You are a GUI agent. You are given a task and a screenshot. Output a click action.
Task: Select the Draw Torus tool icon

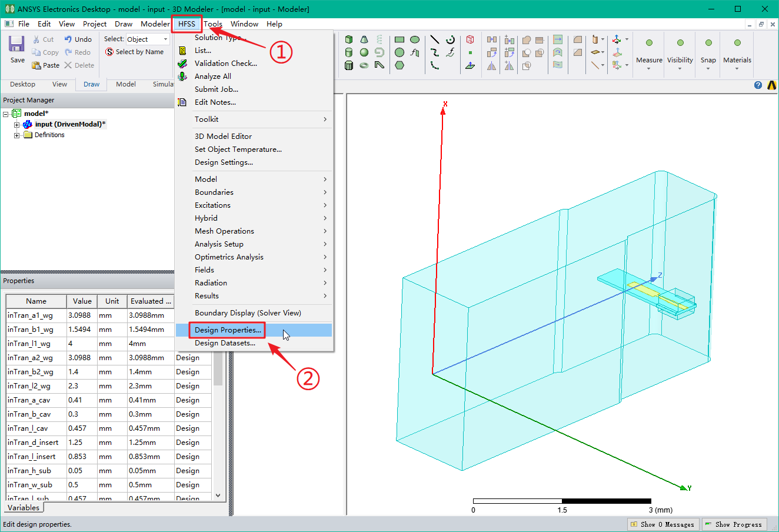point(364,65)
